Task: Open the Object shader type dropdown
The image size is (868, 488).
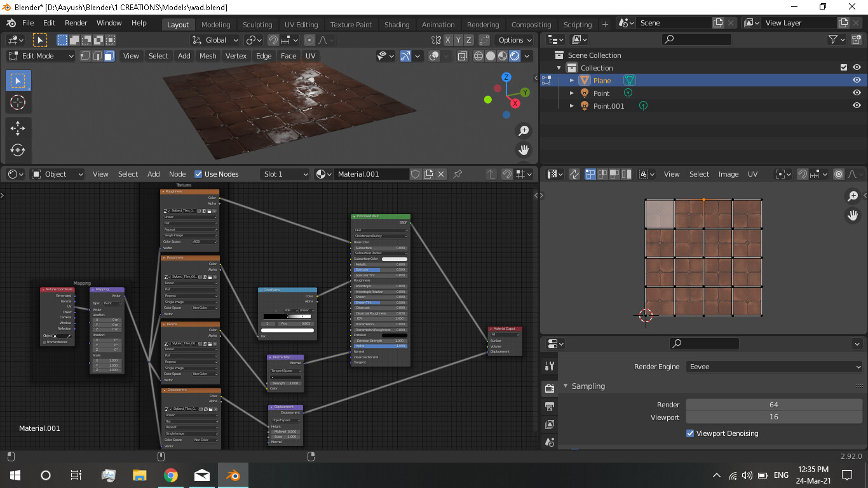Action: tap(57, 174)
